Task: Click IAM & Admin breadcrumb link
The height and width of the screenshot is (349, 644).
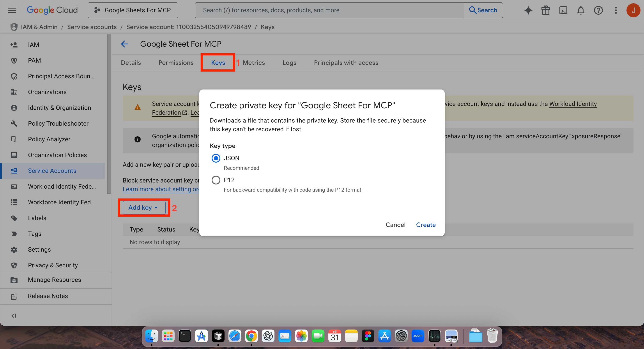Action: tap(39, 27)
